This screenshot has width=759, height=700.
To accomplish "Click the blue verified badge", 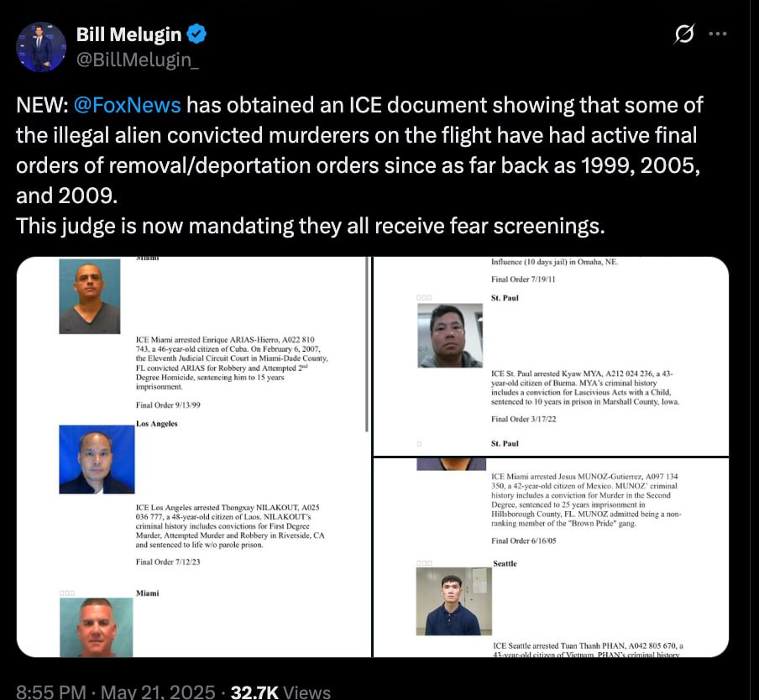I will tap(196, 34).
